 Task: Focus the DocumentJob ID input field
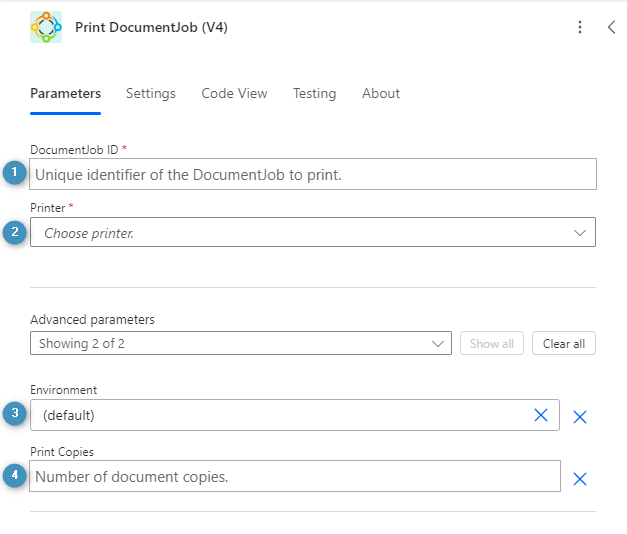pyautogui.click(x=313, y=174)
